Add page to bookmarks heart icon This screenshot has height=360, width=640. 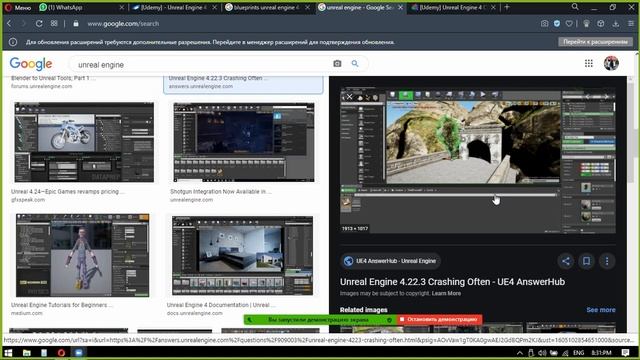[569, 24]
